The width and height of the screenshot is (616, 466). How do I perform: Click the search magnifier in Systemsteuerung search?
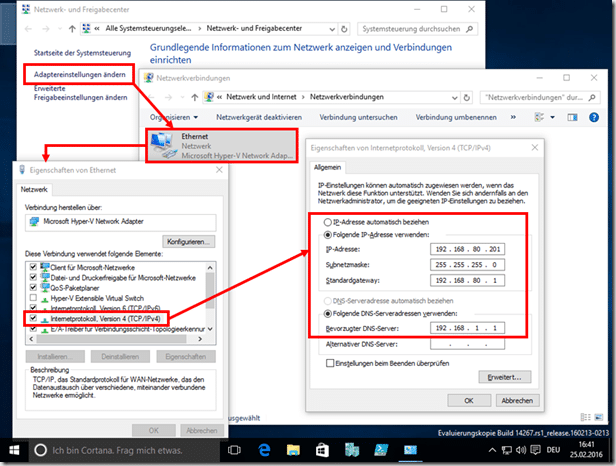point(469,29)
